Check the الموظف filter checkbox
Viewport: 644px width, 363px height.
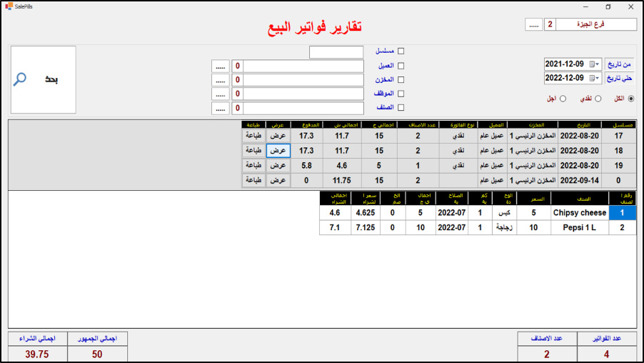coord(401,94)
